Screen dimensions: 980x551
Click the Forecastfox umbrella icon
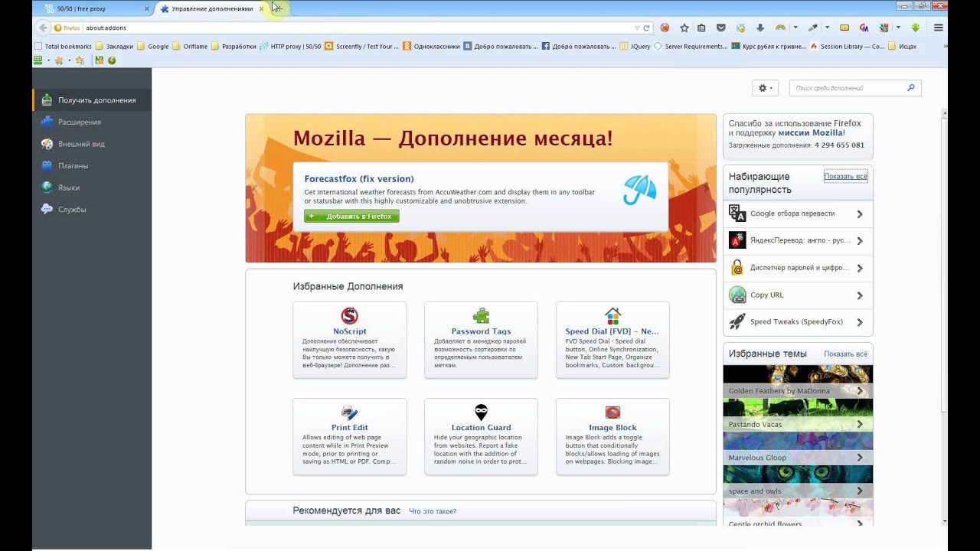(639, 190)
